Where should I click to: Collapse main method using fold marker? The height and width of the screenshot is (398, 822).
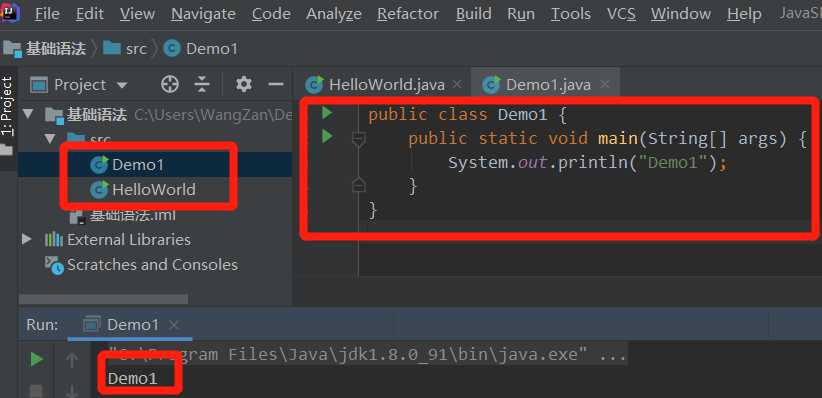point(359,139)
